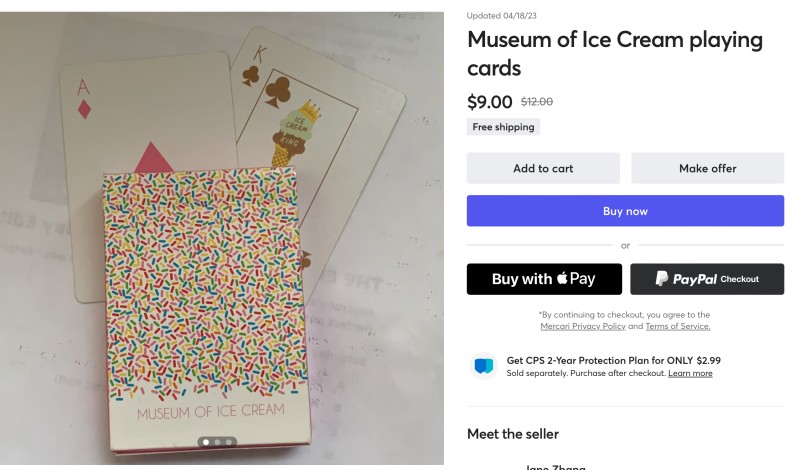Viewport: 800px width, 470px height.
Task: Click the blue Buy now button
Action: click(625, 211)
